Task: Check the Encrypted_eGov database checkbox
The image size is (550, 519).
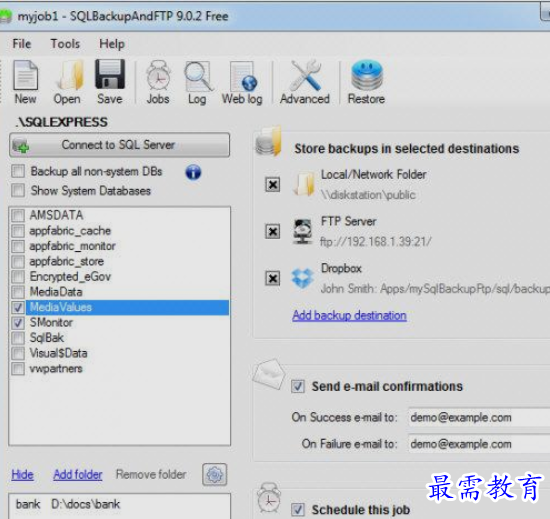Action: coord(18,277)
